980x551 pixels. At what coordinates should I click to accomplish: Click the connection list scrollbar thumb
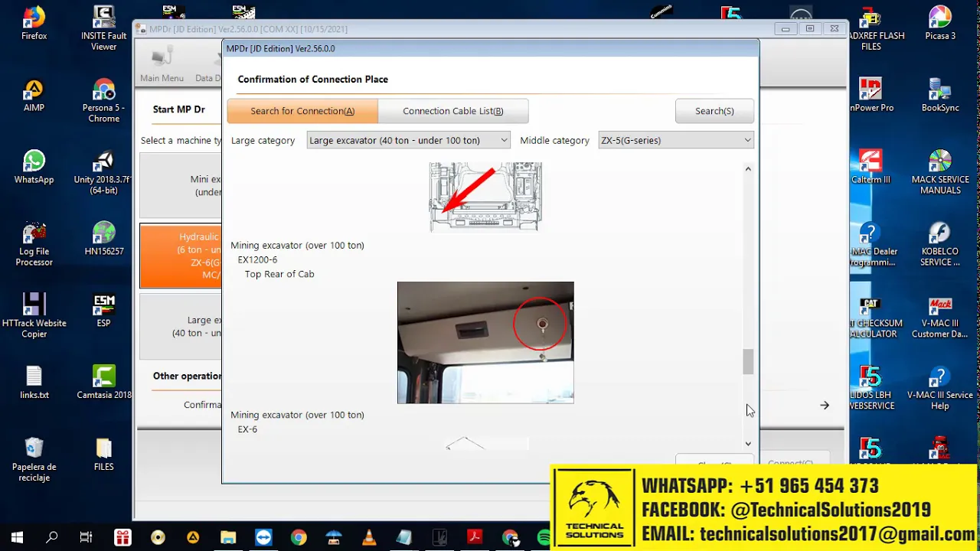click(x=748, y=361)
